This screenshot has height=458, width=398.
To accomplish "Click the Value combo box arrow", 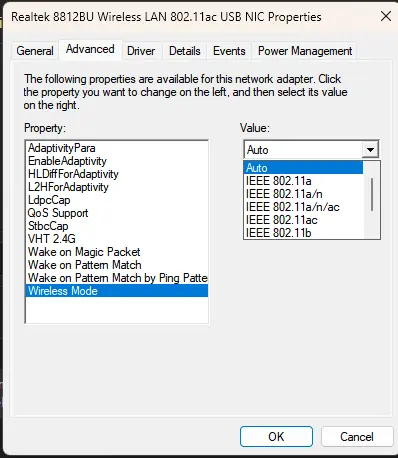I will pos(370,150).
